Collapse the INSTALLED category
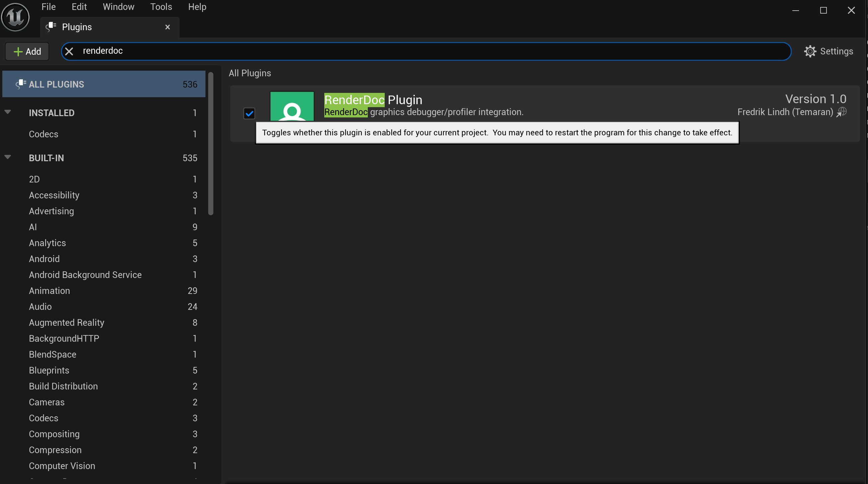This screenshot has height=484, width=868. (8, 112)
